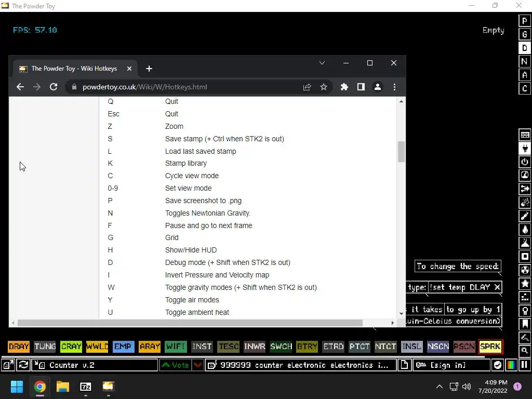Screen dimensions: 532x399
Task: Open the Game of Life section icon
Action: coord(525,297)
